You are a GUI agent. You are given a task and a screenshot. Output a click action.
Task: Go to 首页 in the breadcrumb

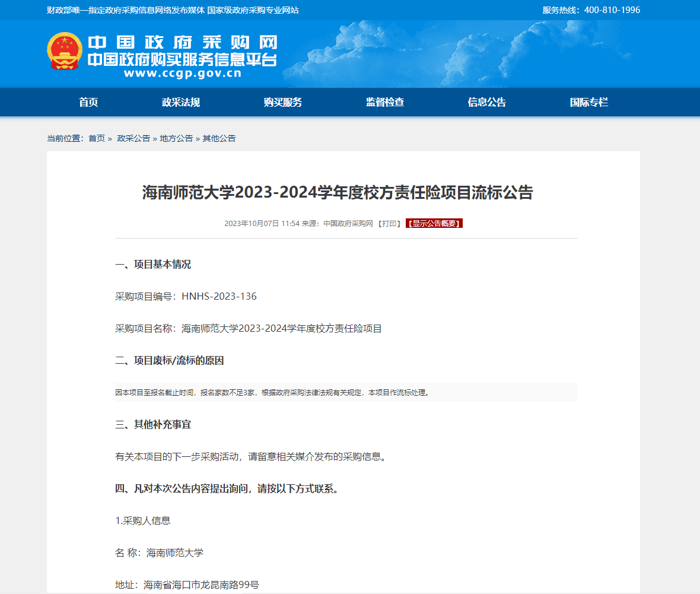coord(97,138)
